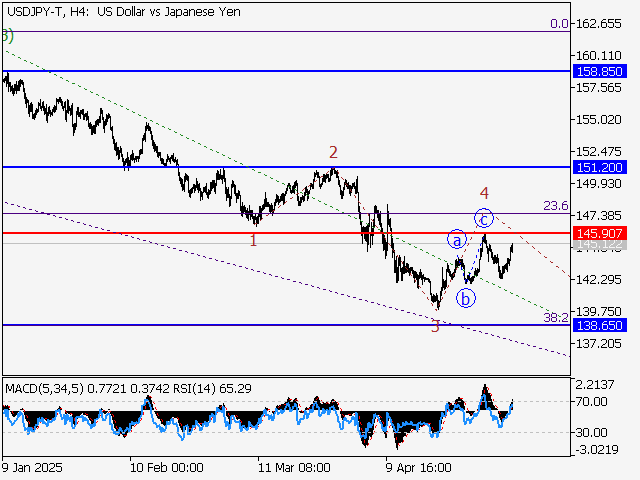Click the circled wave b marker
This screenshot has width=640, height=480.
pos(465,297)
